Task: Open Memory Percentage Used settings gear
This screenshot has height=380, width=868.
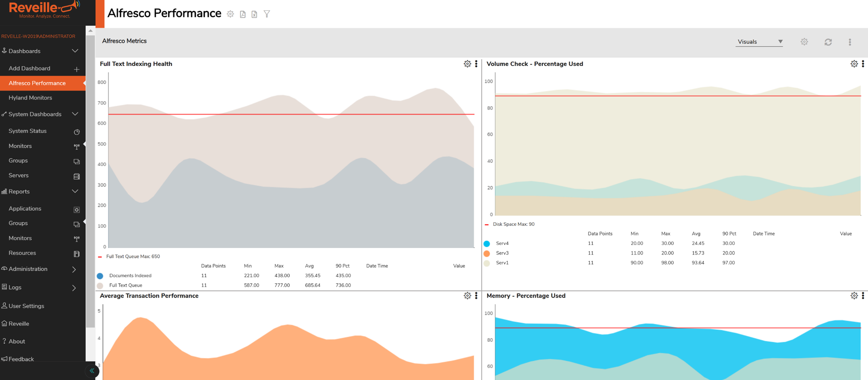Action: [x=854, y=296]
